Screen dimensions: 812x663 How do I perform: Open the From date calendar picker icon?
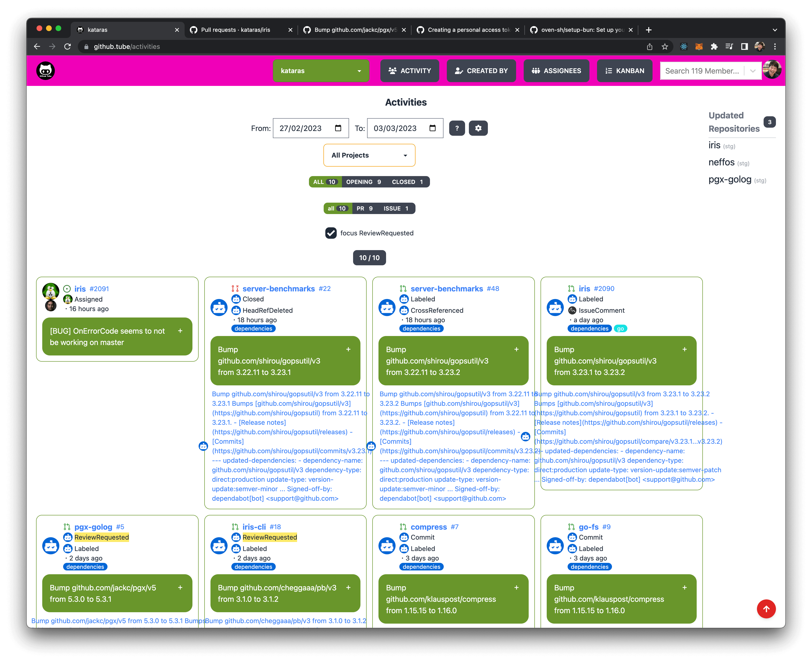[338, 128]
